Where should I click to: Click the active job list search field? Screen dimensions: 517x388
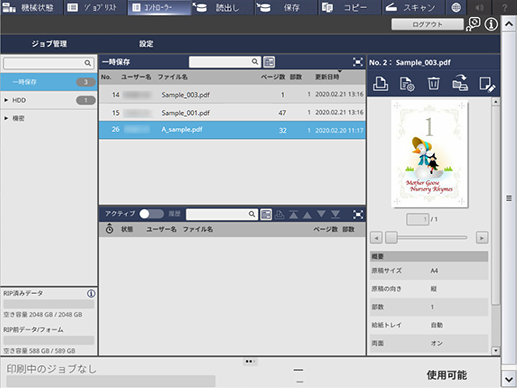(x=222, y=214)
